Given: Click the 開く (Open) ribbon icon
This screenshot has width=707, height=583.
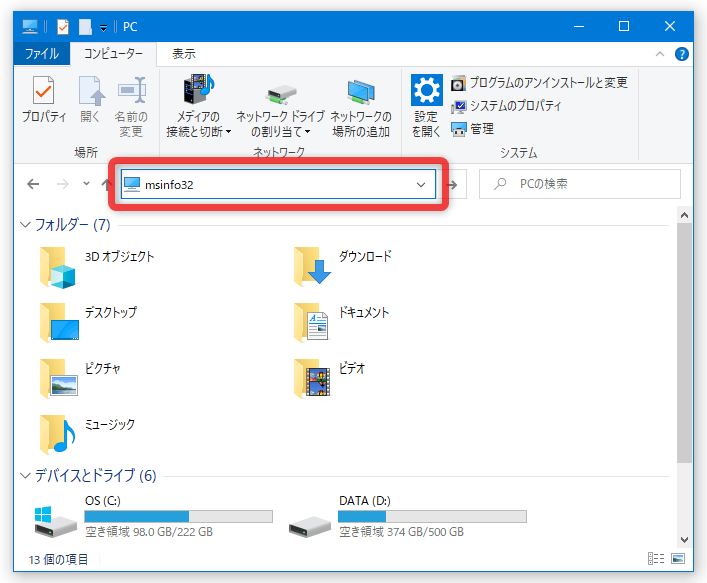Looking at the screenshot, I should 90,99.
